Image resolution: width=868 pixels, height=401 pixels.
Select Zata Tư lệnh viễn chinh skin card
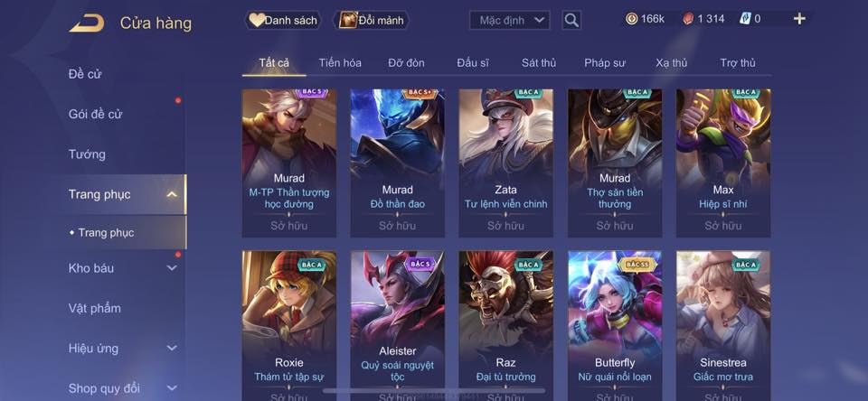click(x=506, y=163)
